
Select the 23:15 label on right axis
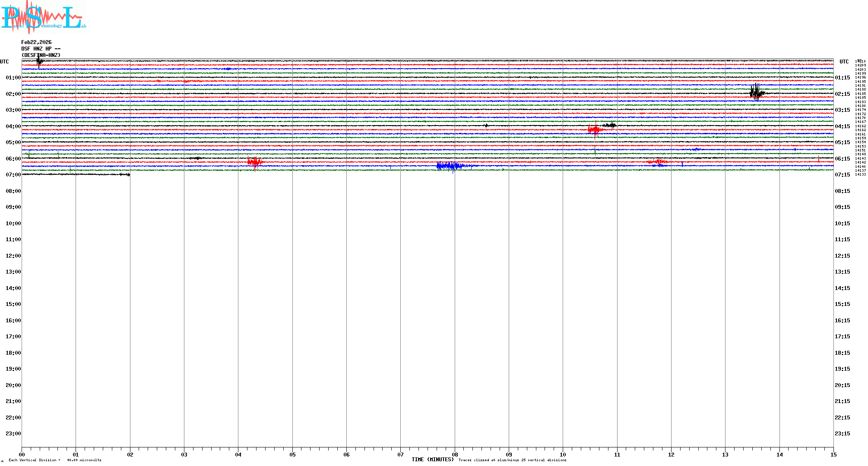[842, 434]
